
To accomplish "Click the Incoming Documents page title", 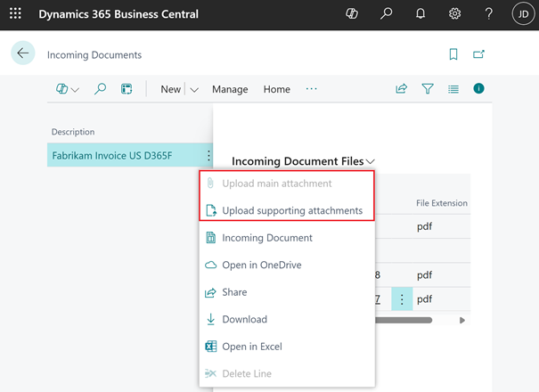I will pos(94,54).
